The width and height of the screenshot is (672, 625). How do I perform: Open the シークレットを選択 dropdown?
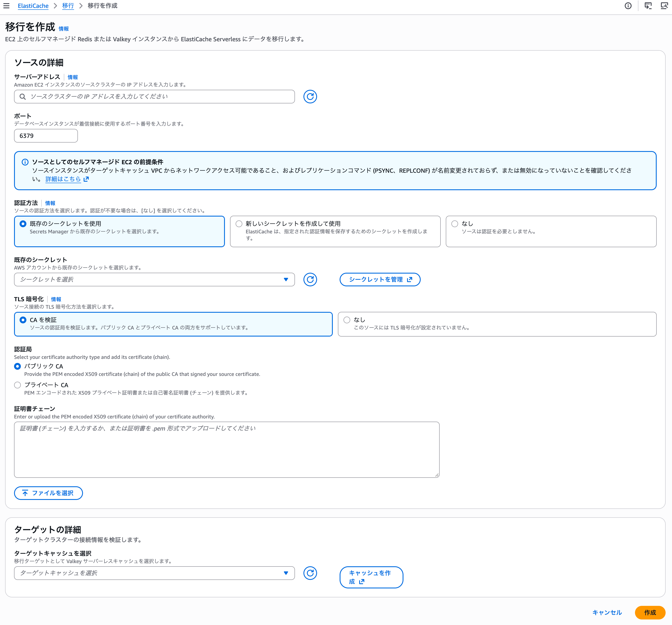154,279
